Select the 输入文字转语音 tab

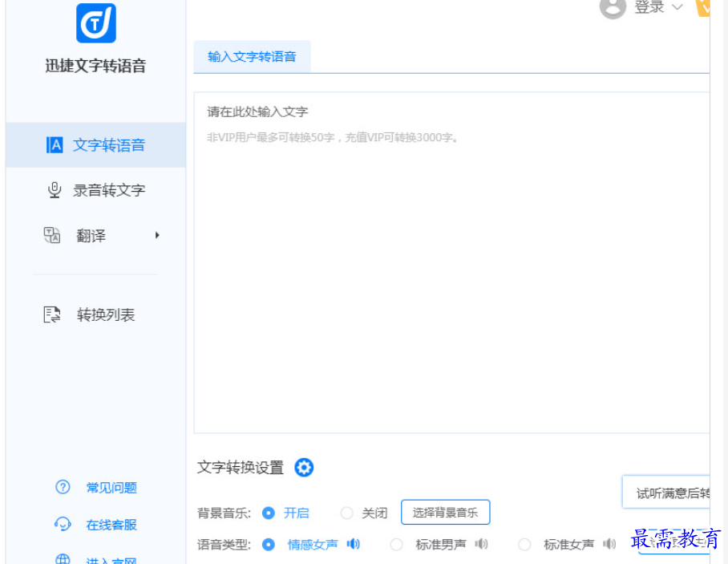click(252, 57)
